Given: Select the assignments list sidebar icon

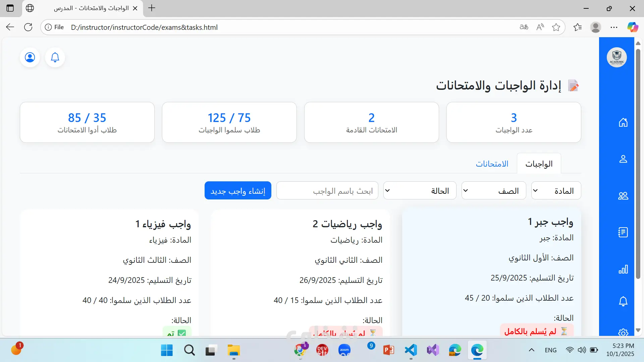Looking at the screenshot, I should pyautogui.click(x=623, y=232).
